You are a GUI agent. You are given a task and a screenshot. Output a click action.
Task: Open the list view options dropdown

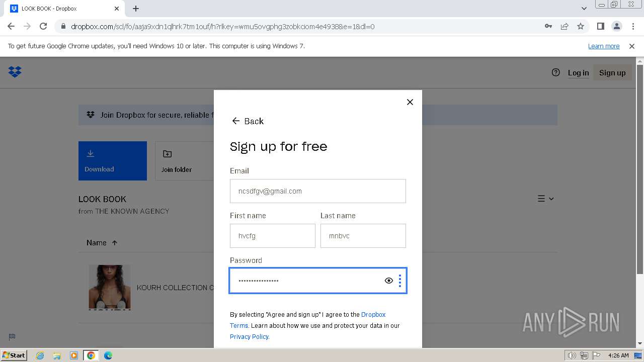pyautogui.click(x=545, y=199)
